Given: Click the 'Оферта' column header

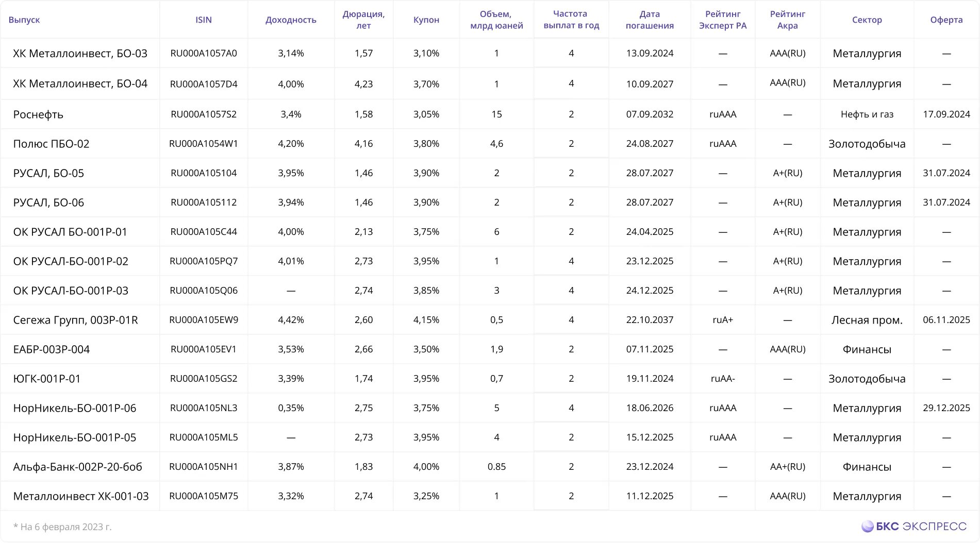Looking at the screenshot, I should [x=946, y=20].
